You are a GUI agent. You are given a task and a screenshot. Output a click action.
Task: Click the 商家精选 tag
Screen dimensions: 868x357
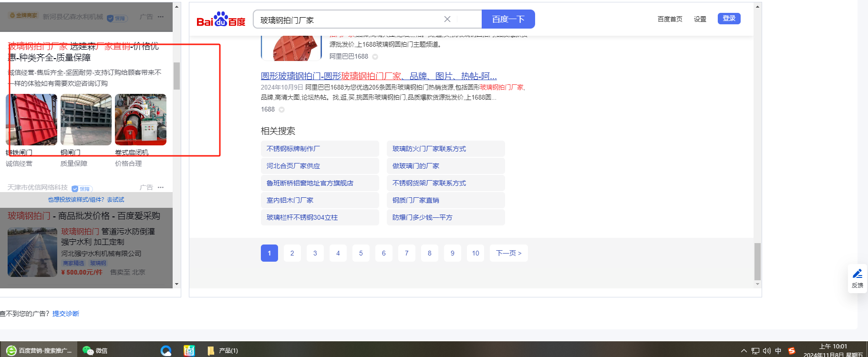[x=73, y=263]
